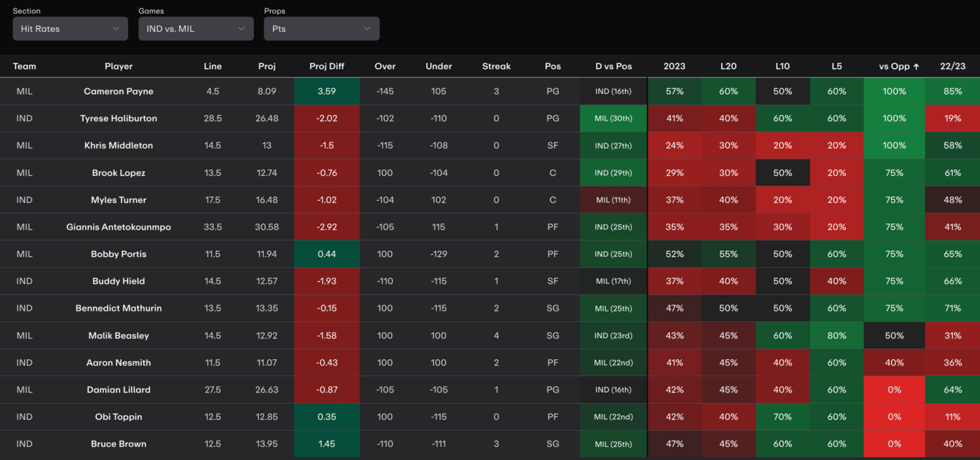Sort by the Player column header

pyautogui.click(x=118, y=66)
